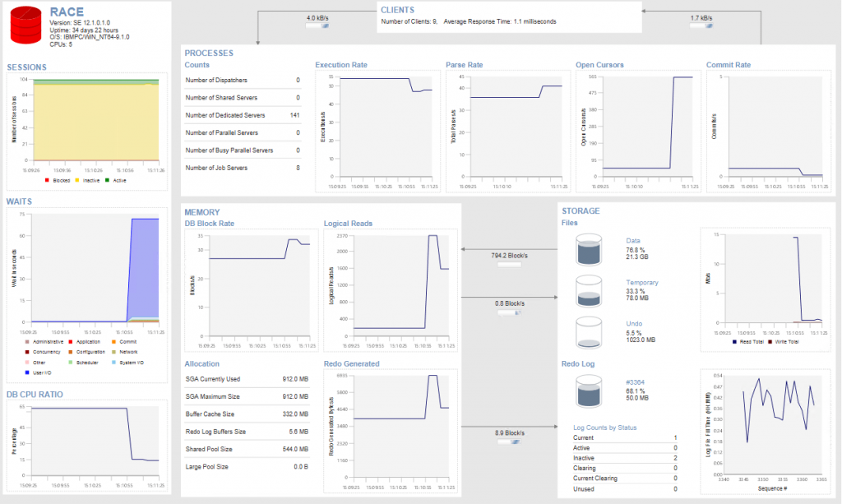Click the STORAGE section heading

pyautogui.click(x=581, y=211)
